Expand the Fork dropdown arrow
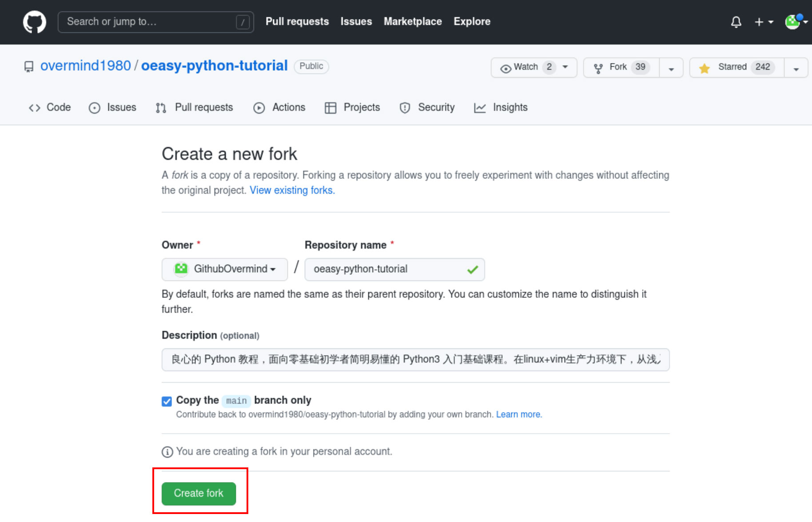Screen dimensions: 812x522 pos(671,68)
